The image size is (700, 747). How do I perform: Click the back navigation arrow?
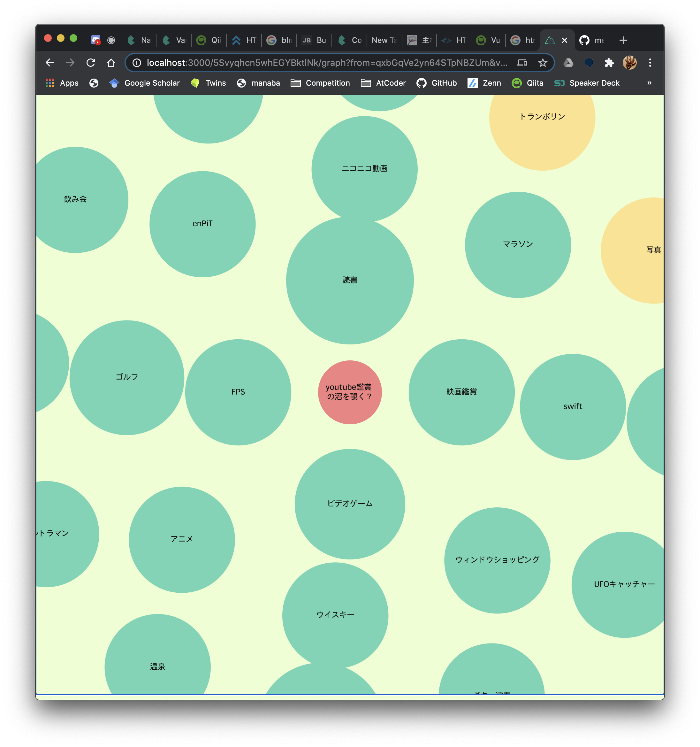tap(50, 63)
